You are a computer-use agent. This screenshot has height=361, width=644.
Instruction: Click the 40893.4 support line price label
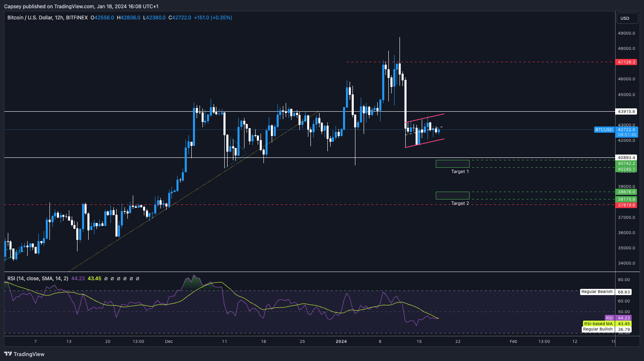[x=627, y=157]
